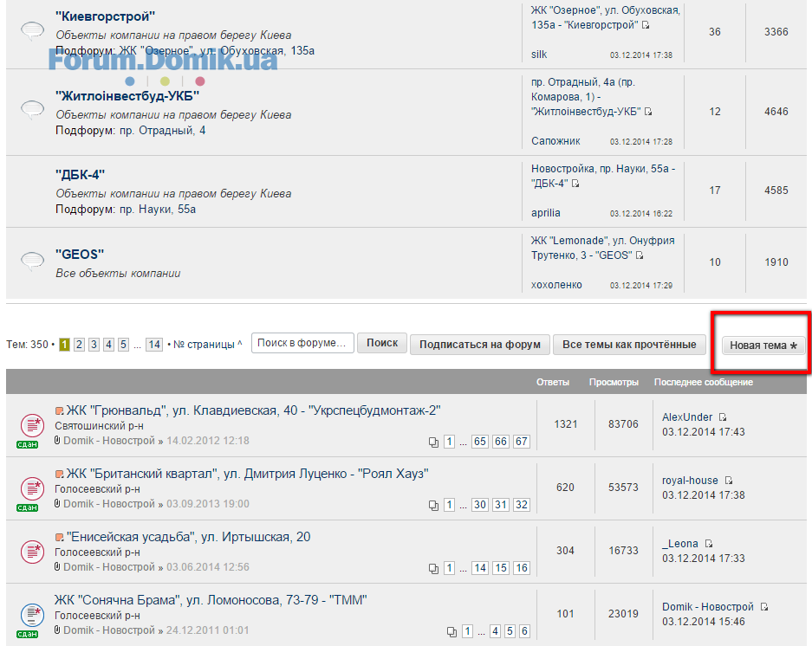Open user silk profile
812x646 pixels.
tap(539, 55)
